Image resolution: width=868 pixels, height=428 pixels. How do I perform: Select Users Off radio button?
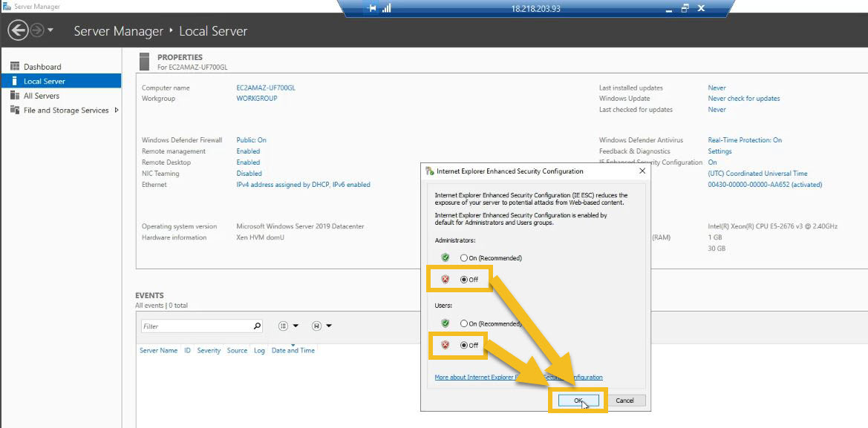(464, 345)
